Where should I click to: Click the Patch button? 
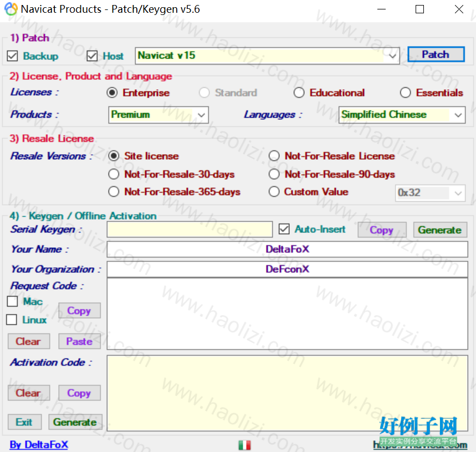point(436,54)
